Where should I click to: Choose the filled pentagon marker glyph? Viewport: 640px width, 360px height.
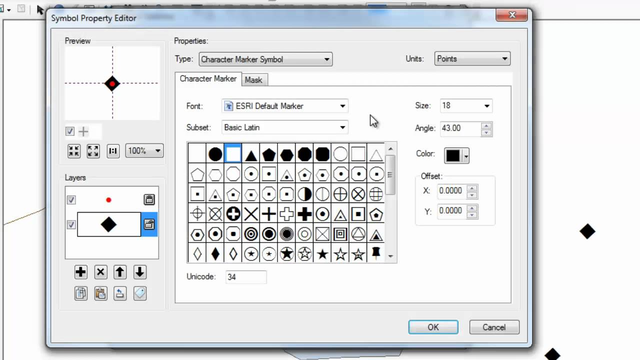(269, 154)
